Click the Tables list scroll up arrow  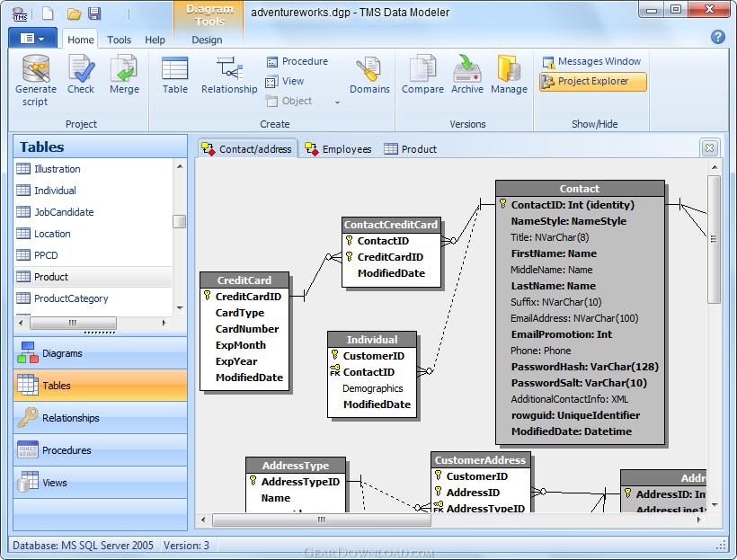[x=180, y=166]
